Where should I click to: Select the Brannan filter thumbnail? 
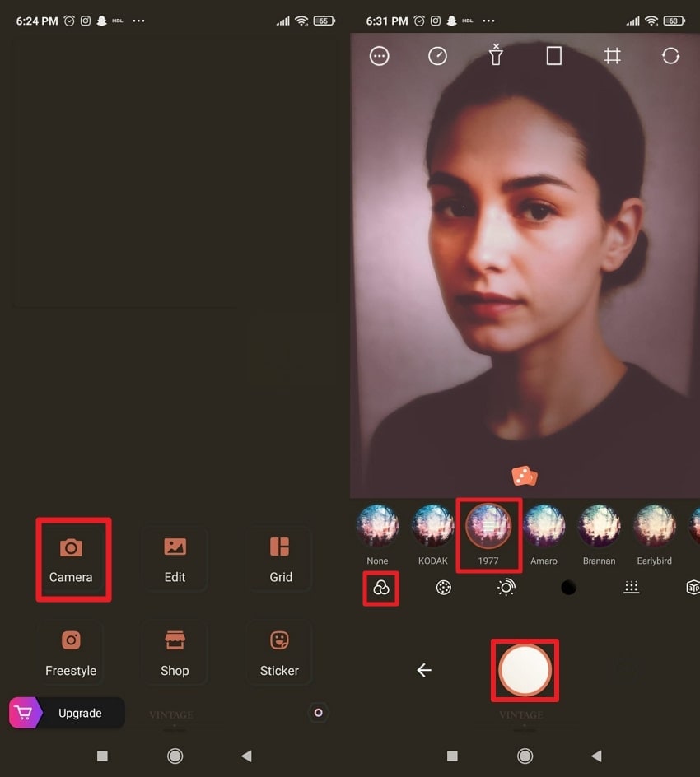point(599,526)
